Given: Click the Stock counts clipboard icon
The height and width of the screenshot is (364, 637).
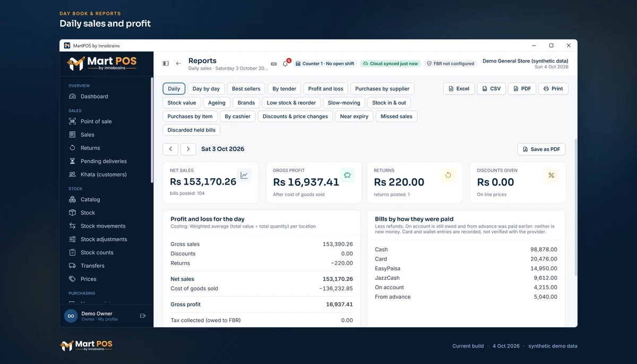Looking at the screenshot, I should pyautogui.click(x=73, y=253).
